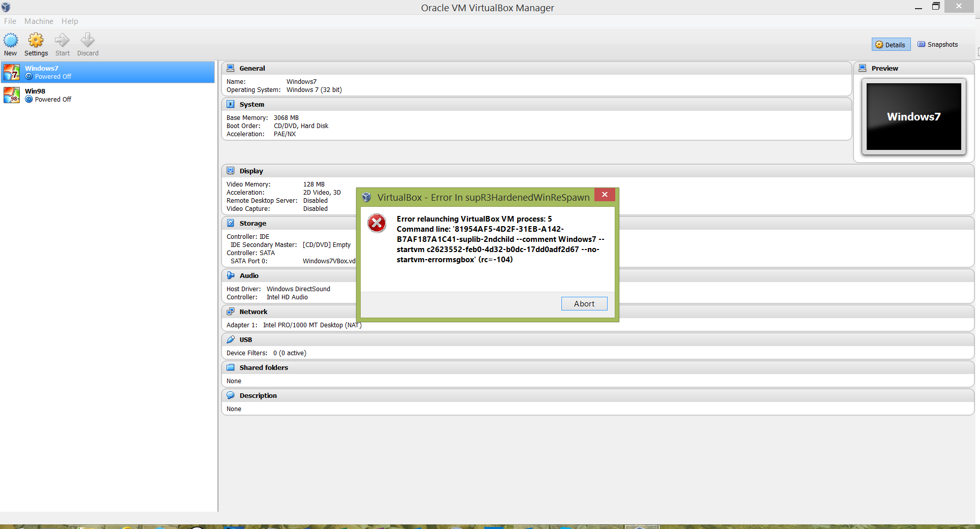Click the General section icon
This screenshot has height=529, width=980.
(231, 68)
